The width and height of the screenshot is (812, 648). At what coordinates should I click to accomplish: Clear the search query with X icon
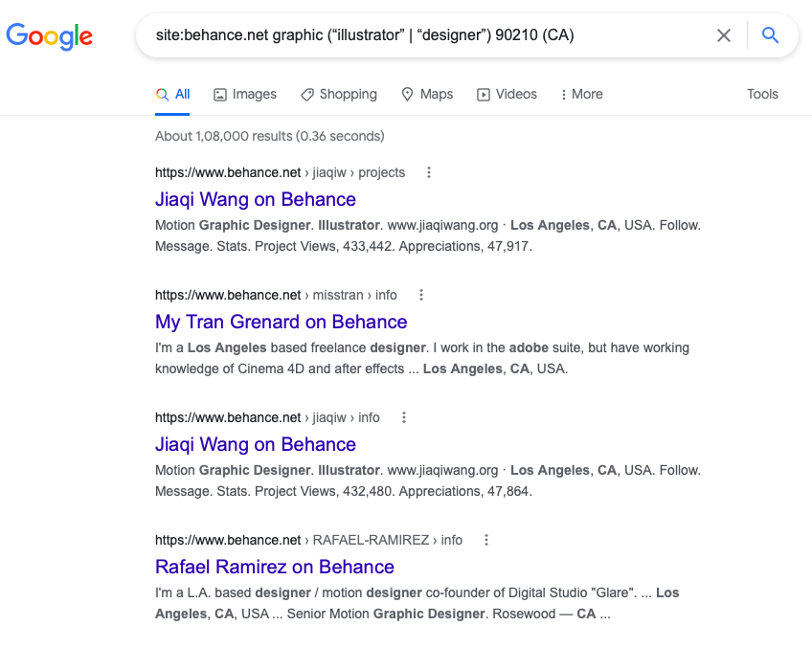click(724, 35)
